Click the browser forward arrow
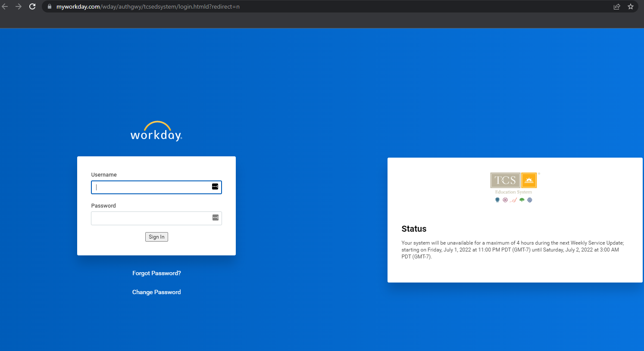The width and height of the screenshot is (644, 351). pos(19,6)
